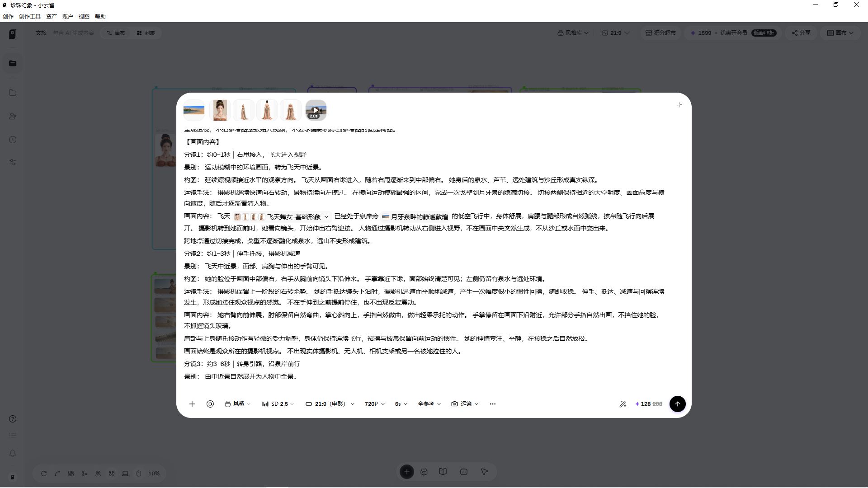Click the outlined folder icon in the sidebar

click(13, 93)
